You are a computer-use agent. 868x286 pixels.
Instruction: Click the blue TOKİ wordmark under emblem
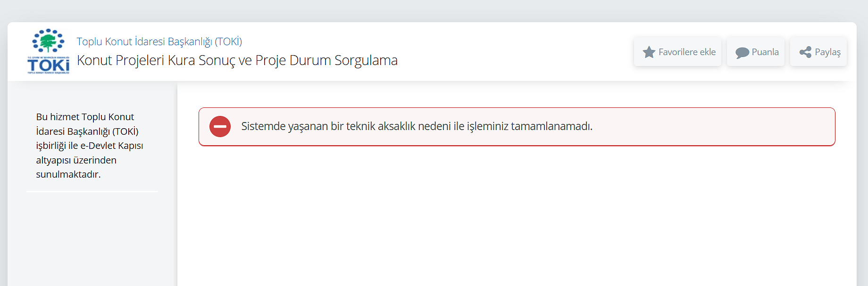tap(48, 65)
